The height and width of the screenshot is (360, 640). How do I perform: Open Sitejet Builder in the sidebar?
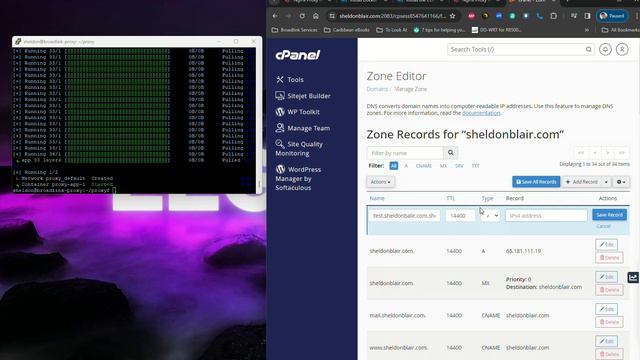303,96
